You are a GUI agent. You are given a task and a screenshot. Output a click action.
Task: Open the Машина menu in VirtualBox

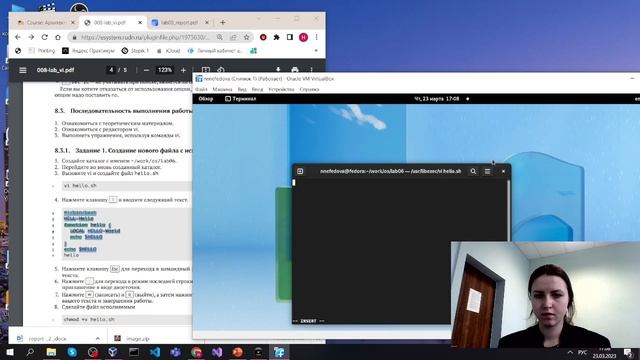coord(222,89)
